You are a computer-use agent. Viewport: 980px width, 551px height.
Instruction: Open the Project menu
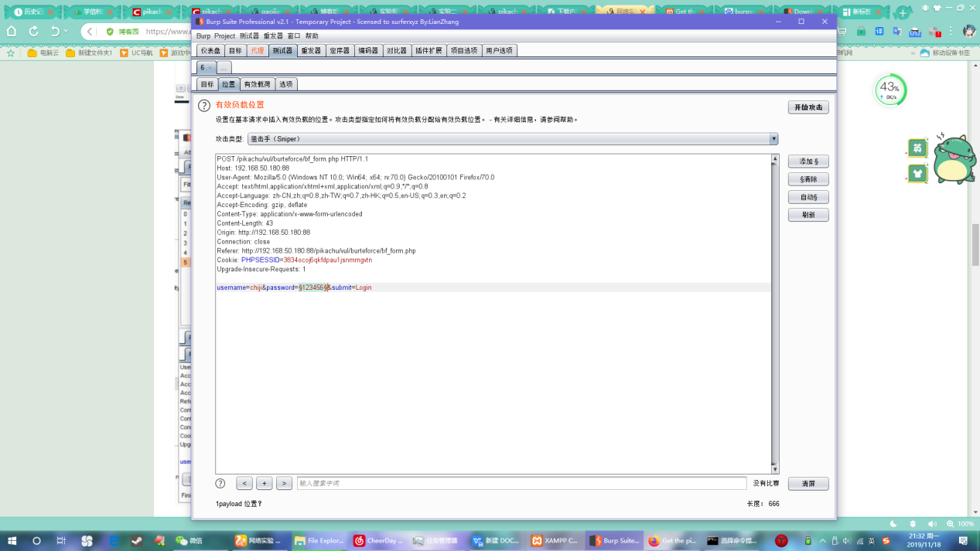tap(224, 36)
